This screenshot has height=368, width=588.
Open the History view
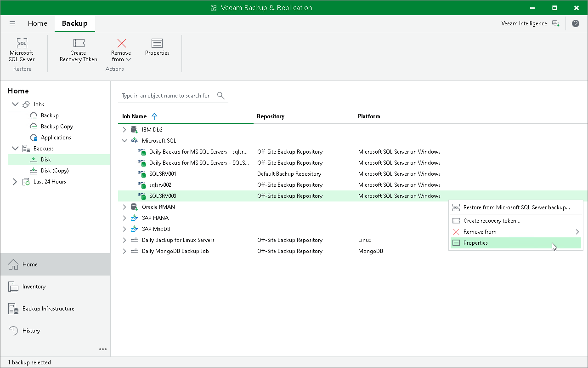pos(56,331)
